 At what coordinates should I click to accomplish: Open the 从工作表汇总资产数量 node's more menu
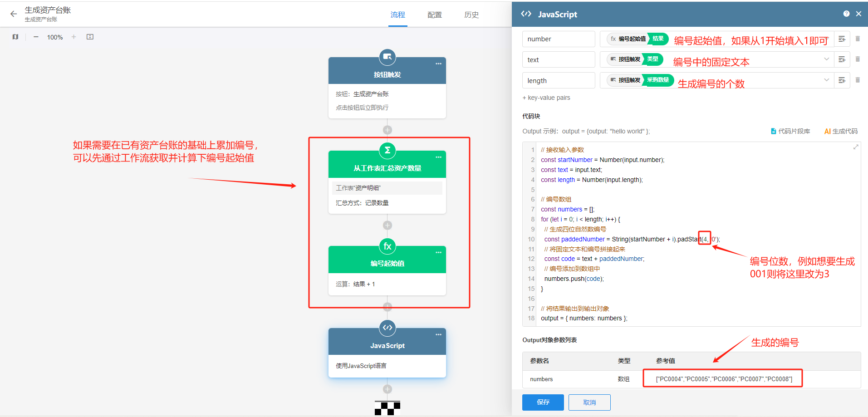pos(438,157)
